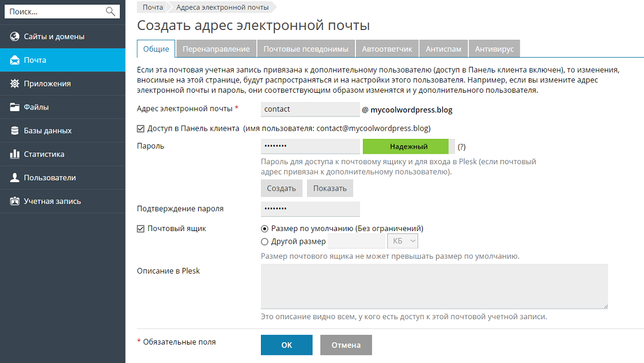Viewport: 644px width, 363px height.
Task: Open the Антиспам tab
Action: pos(444,49)
